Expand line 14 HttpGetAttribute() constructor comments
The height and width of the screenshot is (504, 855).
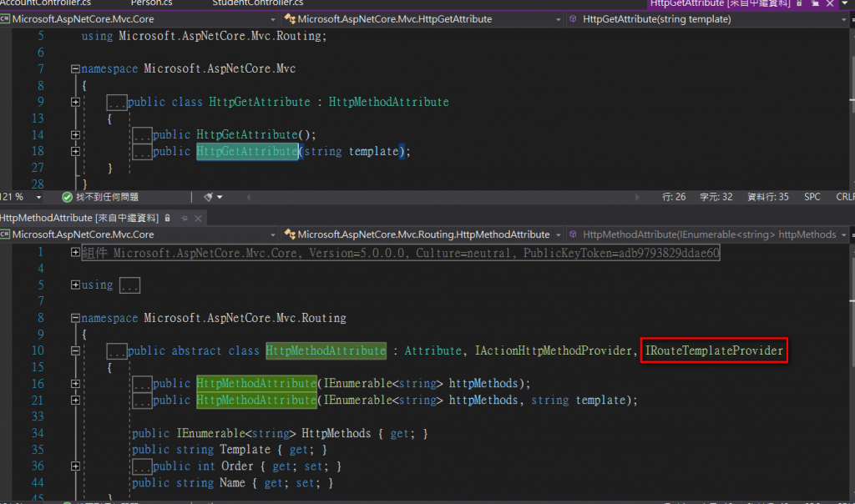(x=75, y=134)
